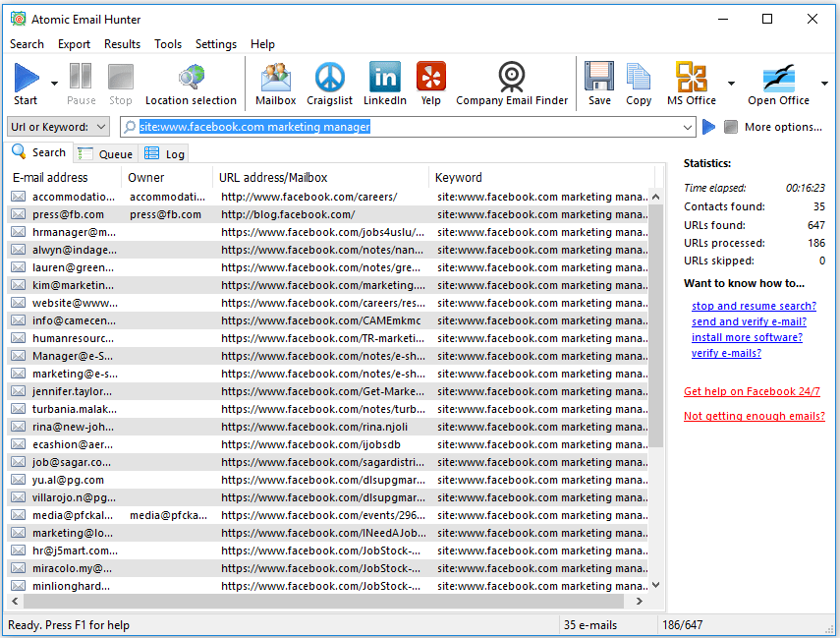The width and height of the screenshot is (840, 638).
Task: Open the verify e-mails help link
Action: [726, 353]
